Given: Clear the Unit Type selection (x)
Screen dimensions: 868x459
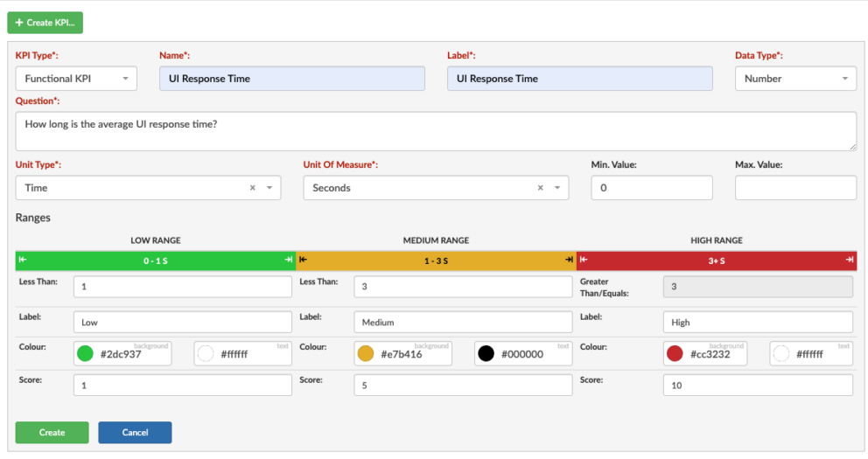Looking at the screenshot, I should click(x=252, y=188).
